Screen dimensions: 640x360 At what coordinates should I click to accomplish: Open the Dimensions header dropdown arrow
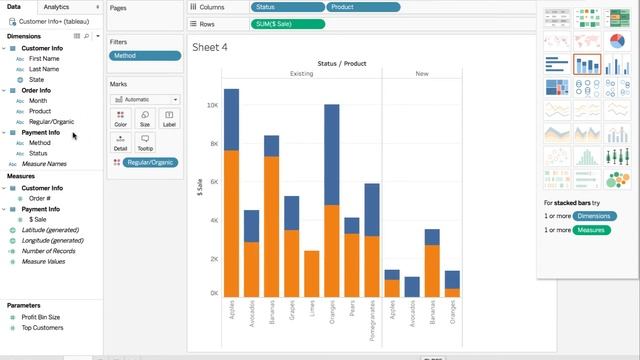[98, 36]
